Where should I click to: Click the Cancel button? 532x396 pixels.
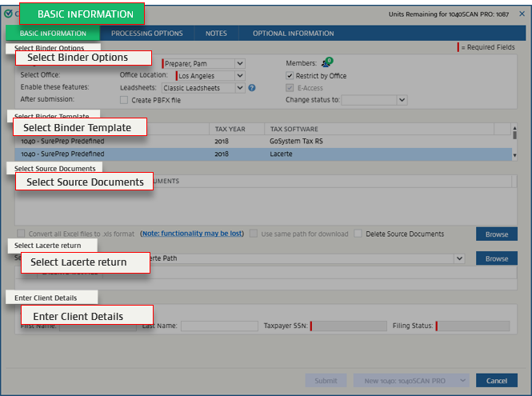click(x=496, y=381)
